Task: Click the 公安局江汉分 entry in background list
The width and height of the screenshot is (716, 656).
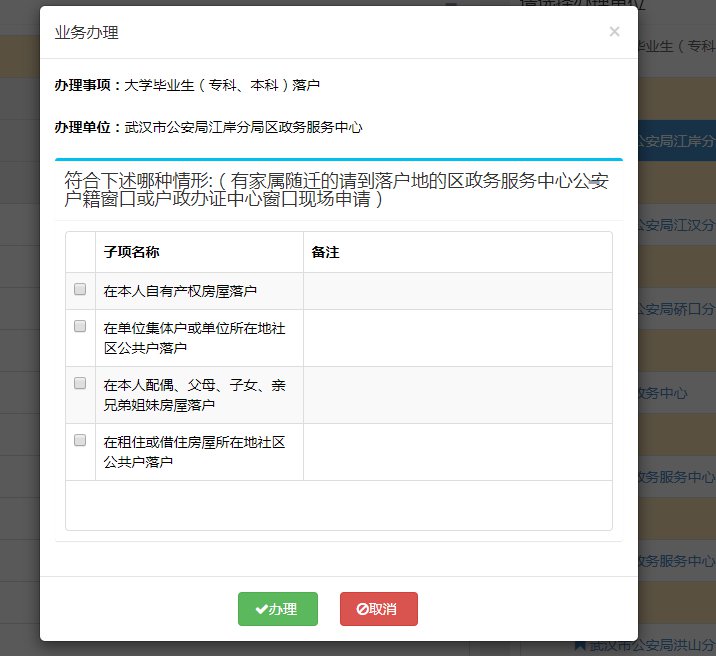Action: click(x=676, y=225)
